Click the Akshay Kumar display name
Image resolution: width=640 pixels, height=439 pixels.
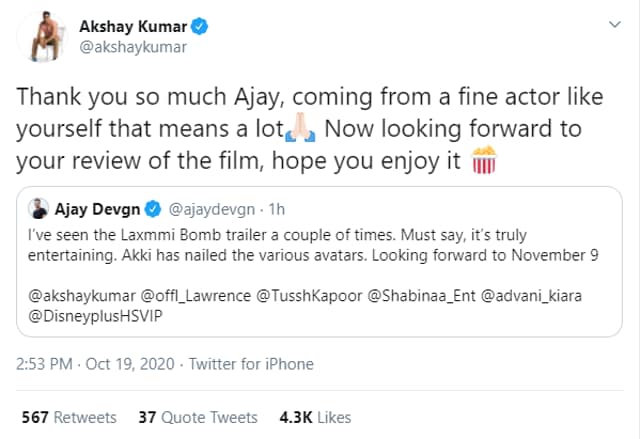pyautogui.click(x=133, y=27)
